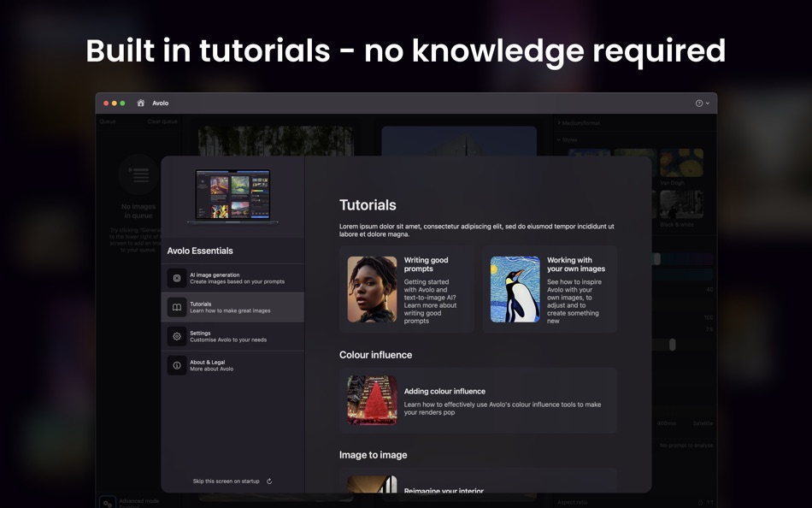Viewport: 812px width, 508px height.
Task: Select the Black & white style thumbnail
Action: coord(681,204)
